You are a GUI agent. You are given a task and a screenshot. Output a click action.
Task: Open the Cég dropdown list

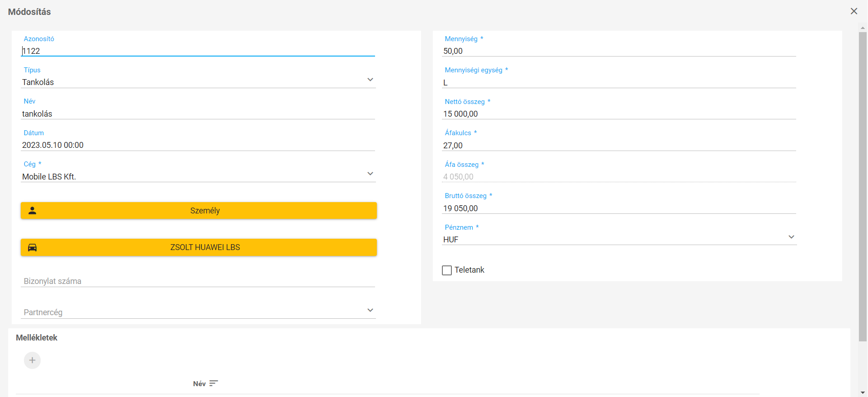370,174
